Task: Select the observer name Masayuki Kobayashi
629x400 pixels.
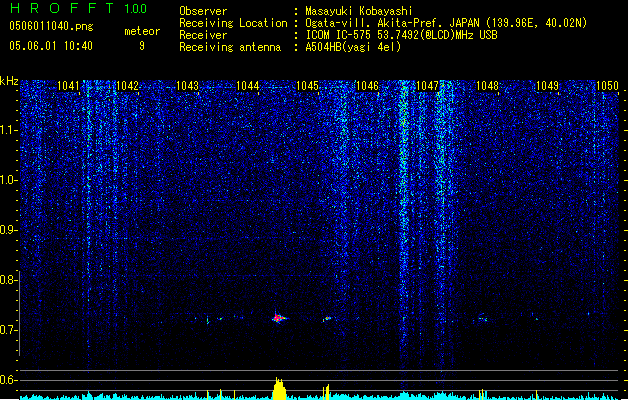Action: tap(359, 11)
